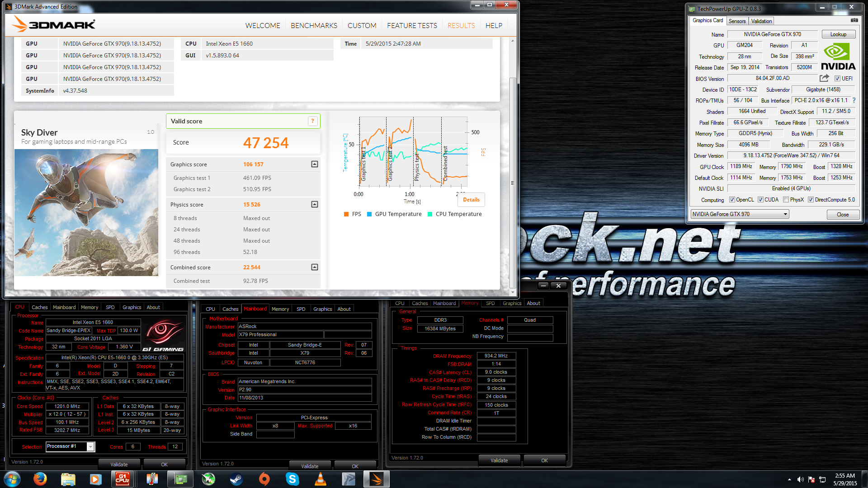Collapse the Physics score section
This screenshot has height=488, width=868.
coord(315,204)
